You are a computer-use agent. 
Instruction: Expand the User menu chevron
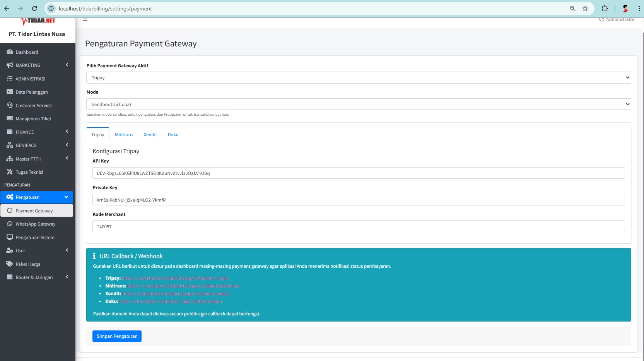tap(67, 250)
